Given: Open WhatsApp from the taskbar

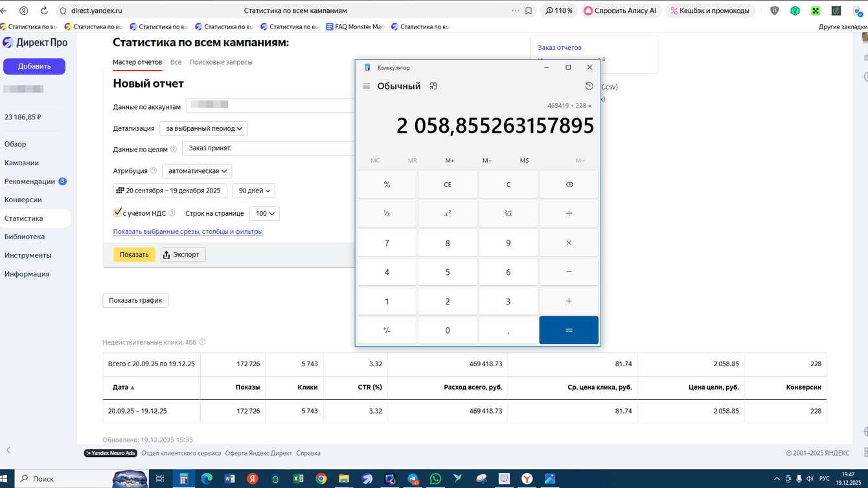Looking at the screenshot, I should pyautogui.click(x=435, y=479).
